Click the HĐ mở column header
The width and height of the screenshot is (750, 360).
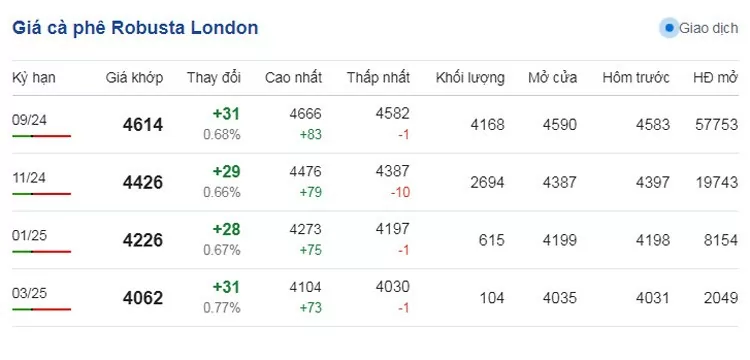point(716,77)
